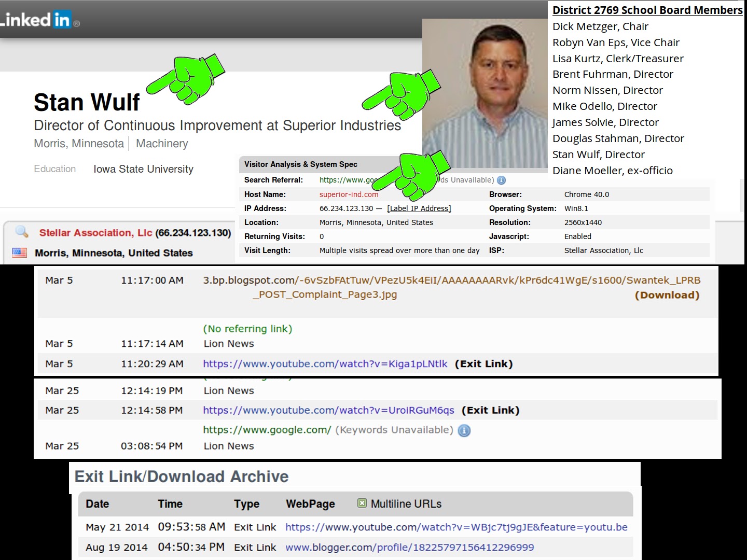Open YouTube exit link UroiRGuM6qs

328,410
